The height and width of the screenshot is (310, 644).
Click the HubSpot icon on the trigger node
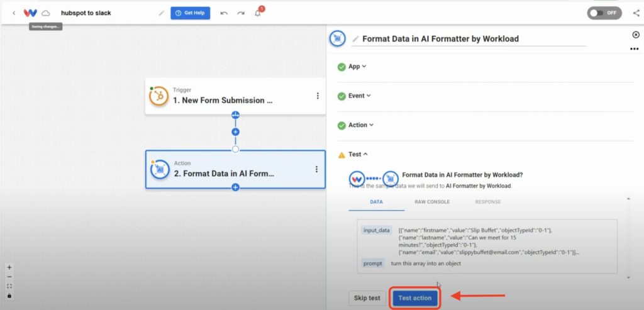point(158,96)
